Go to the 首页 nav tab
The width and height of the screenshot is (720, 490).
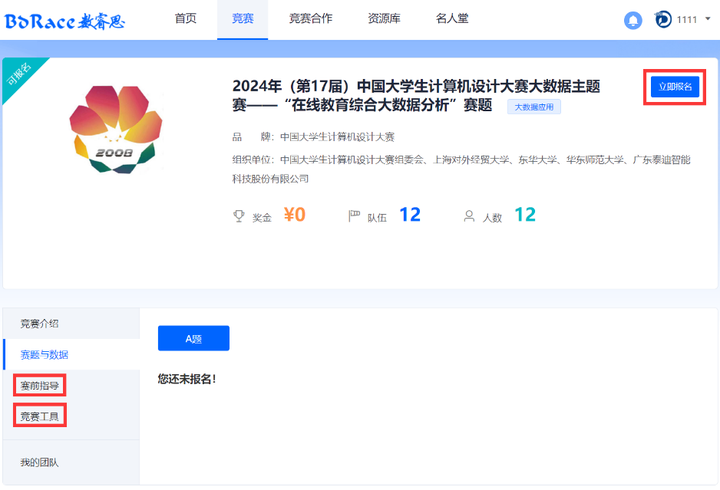tap(186, 18)
